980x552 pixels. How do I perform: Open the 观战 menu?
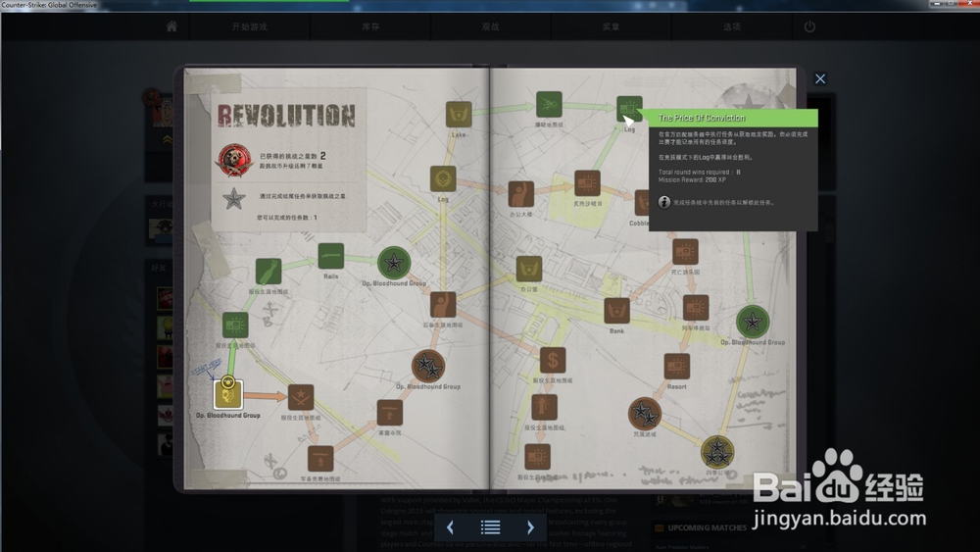pos(490,26)
